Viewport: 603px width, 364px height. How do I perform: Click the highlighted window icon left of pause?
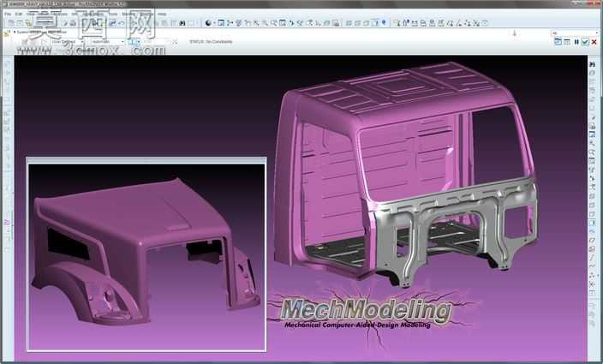[x=558, y=41]
